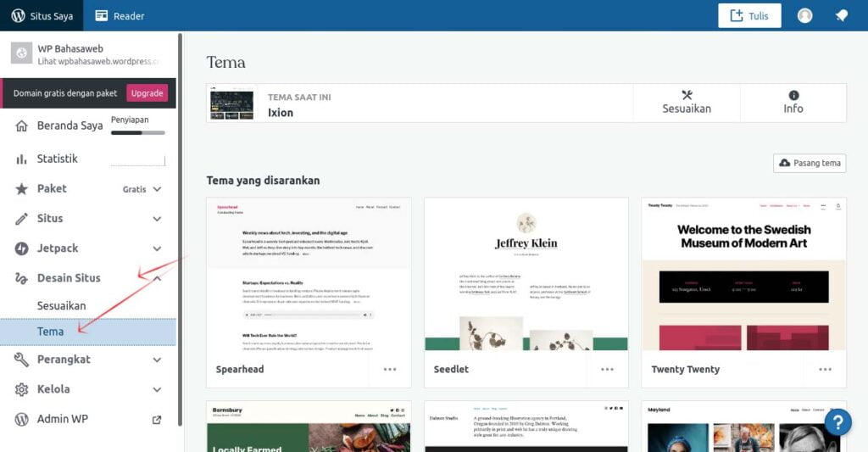The image size is (868, 452).
Task: Open the user profile avatar
Action: [805, 15]
